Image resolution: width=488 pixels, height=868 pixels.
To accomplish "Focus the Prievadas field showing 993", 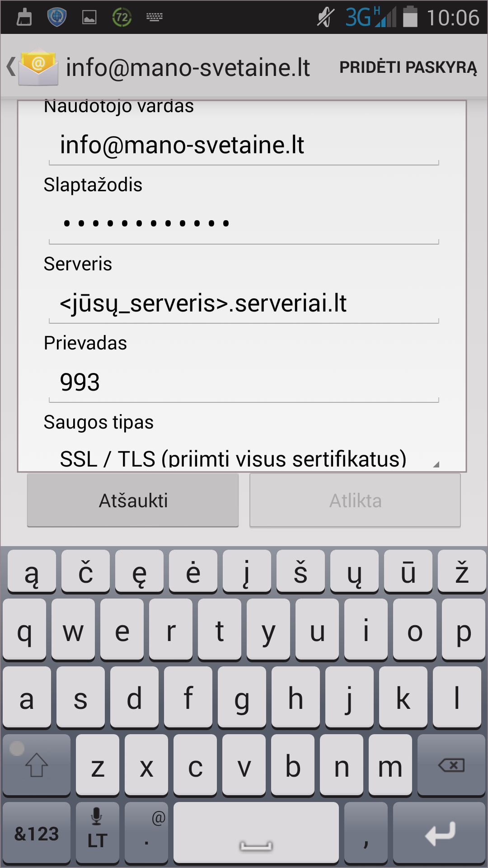I will click(244, 382).
